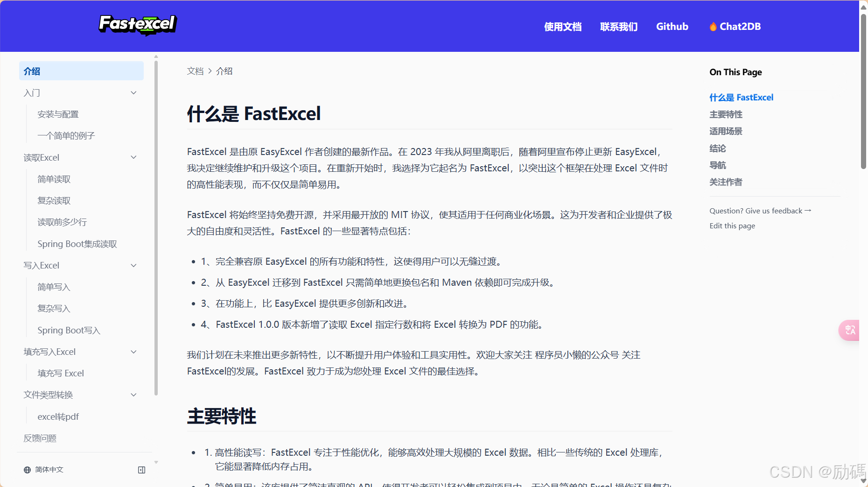Open 简单写入 page
The height and width of the screenshot is (487, 868).
pos(54,287)
